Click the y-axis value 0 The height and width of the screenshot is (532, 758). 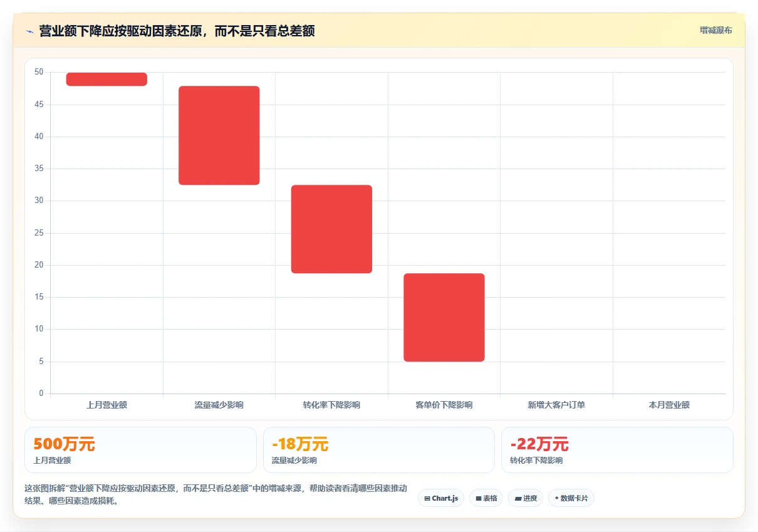[41, 394]
